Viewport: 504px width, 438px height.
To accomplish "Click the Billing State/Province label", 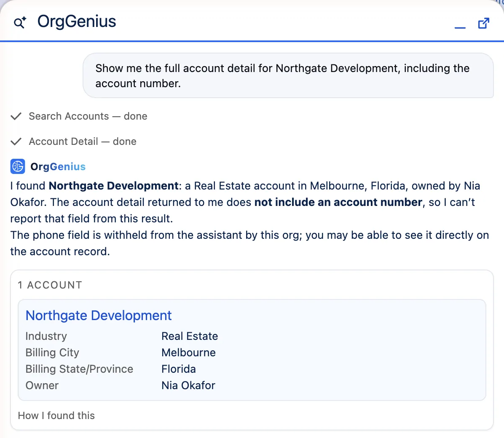I will pos(79,369).
